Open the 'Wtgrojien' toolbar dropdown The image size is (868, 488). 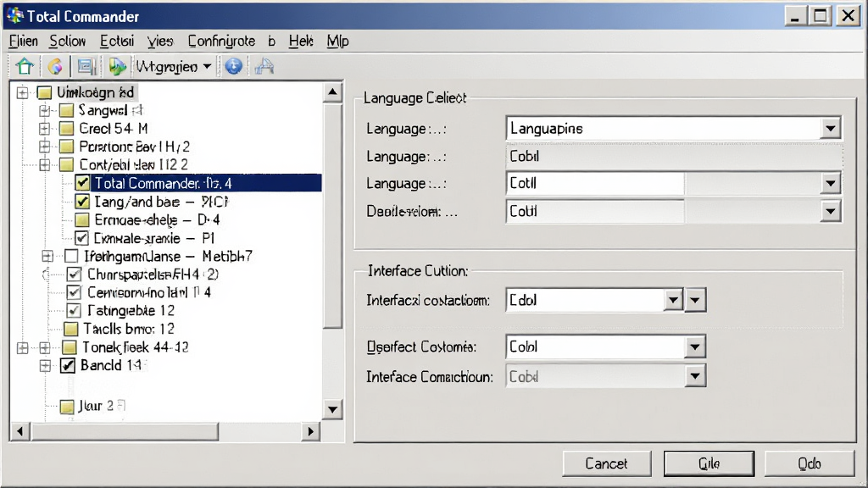point(207,67)
